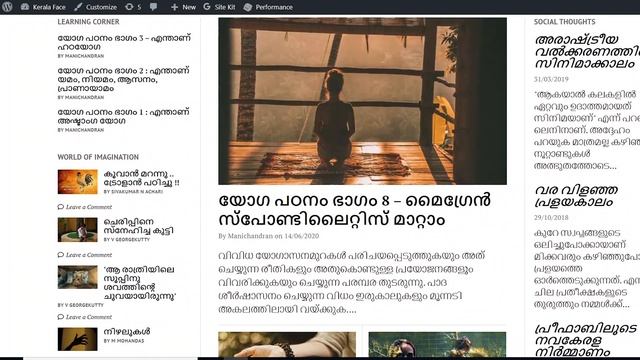
Task: Open author Sivakumar N Achari link
Action: (x=137, y=191)
